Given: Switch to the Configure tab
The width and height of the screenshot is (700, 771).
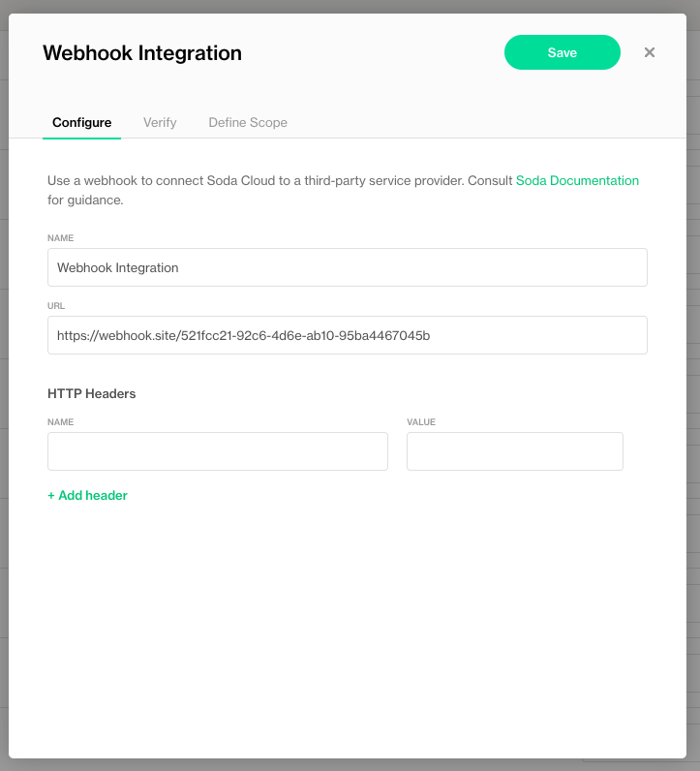Looking at the screenshot, I should 81,123.
